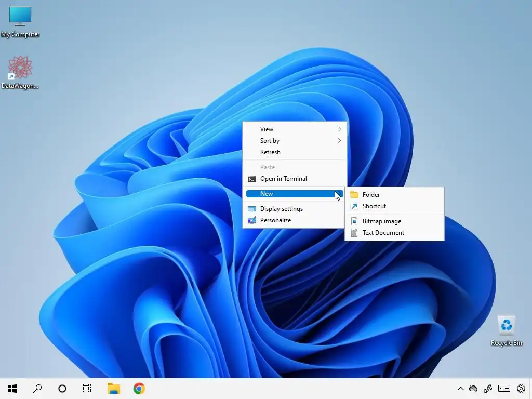Click the cloud sync tray icon

click(x=473, y=389)
